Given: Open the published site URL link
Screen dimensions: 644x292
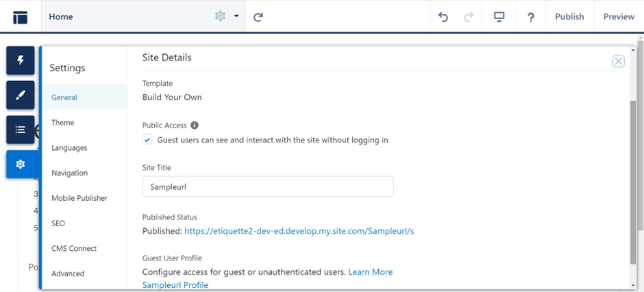Looking at the screenshot, I should point(299,231).
